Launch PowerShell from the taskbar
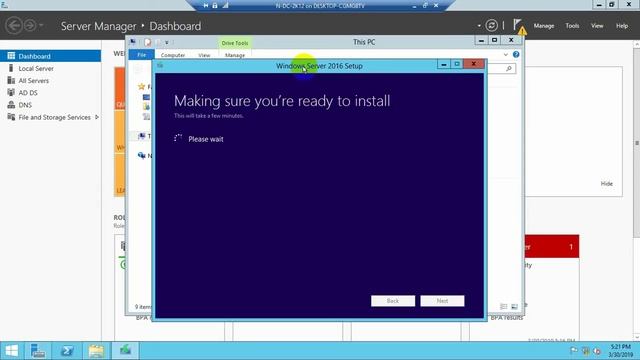640x360 pixels. tap(67, 351)
